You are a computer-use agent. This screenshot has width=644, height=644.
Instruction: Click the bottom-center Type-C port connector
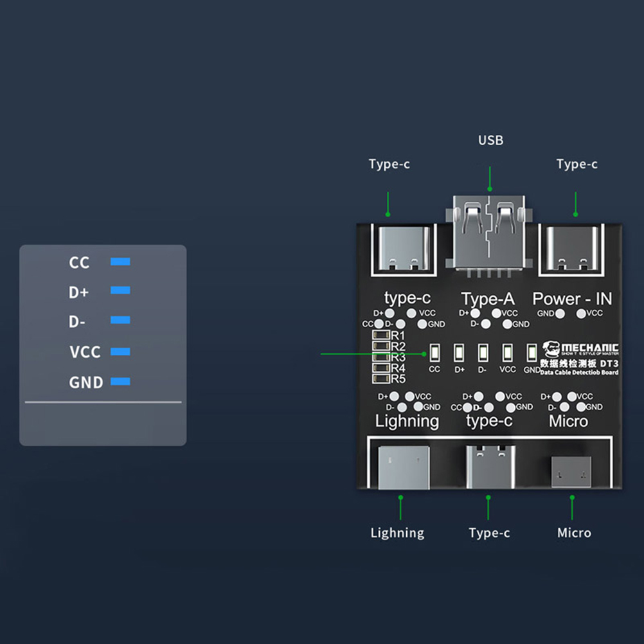[490, 467]
